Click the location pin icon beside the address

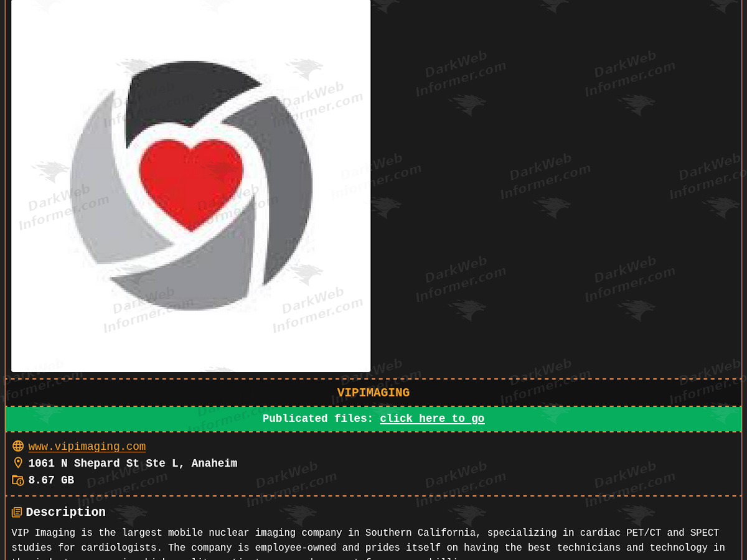pyautogui.click(x=18, y=463)
